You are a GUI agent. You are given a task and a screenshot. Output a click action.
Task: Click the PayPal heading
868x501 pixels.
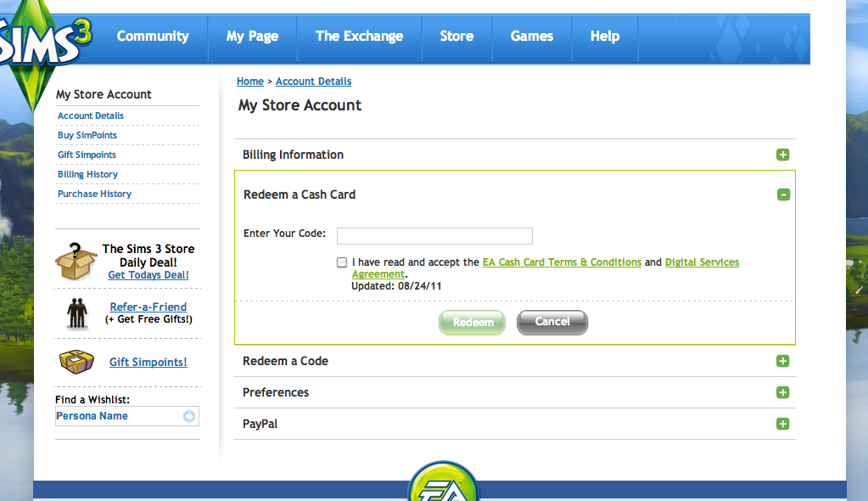click(260, 424)
